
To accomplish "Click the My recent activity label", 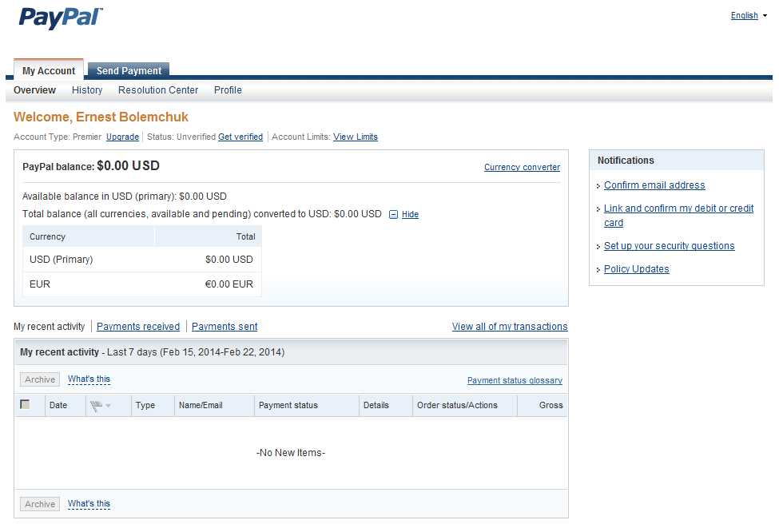I will point(50,327).
